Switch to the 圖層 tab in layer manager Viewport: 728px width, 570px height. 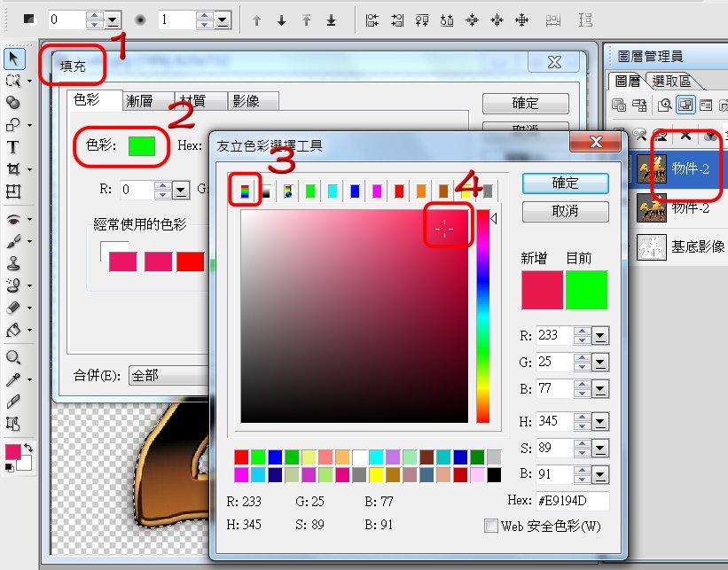coord(627,81)
